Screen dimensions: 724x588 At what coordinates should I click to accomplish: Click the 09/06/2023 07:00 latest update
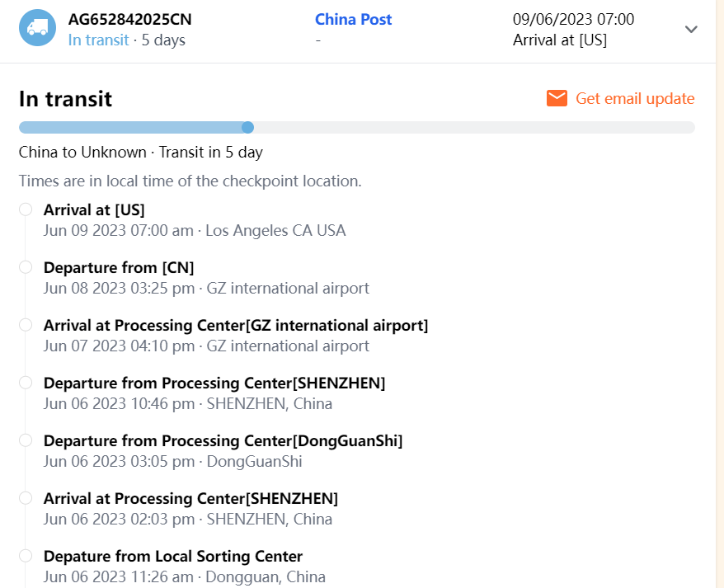point(573,19)
